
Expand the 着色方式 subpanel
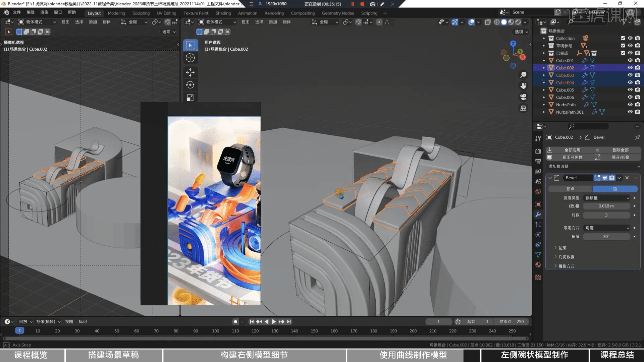pyautogui.click(x=564, y=266)
